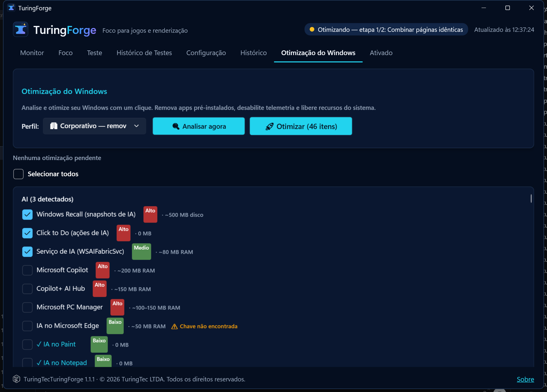Click the Otimizando etapa 1/2 status pill
547x392 pixels.
[x=386, y=29]
